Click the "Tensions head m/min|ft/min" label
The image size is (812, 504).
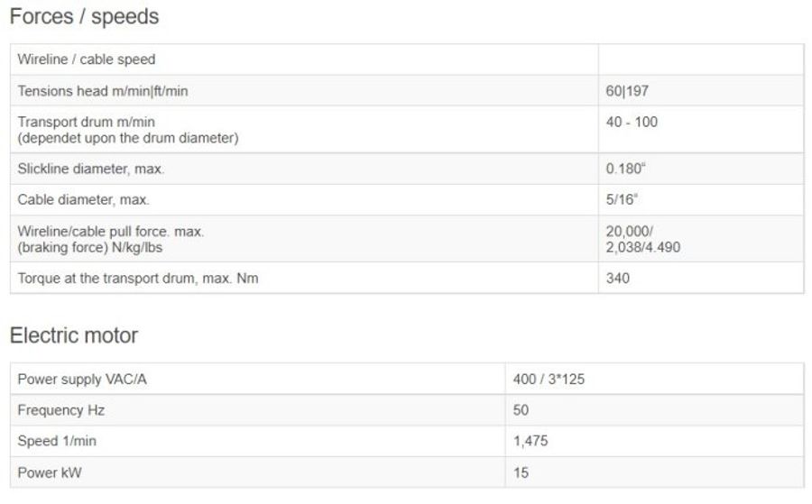[x=103, y=91]
